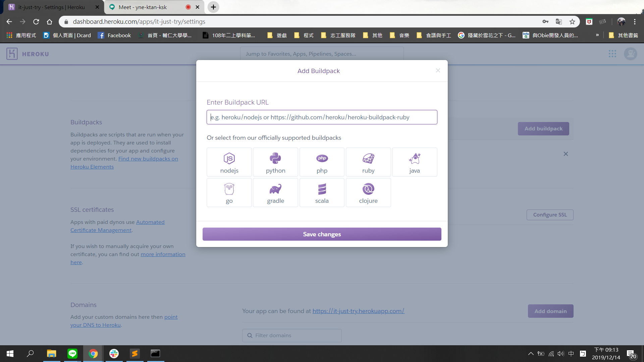
Task: Open the Facebook bookmark
Action: coord(114,35)
